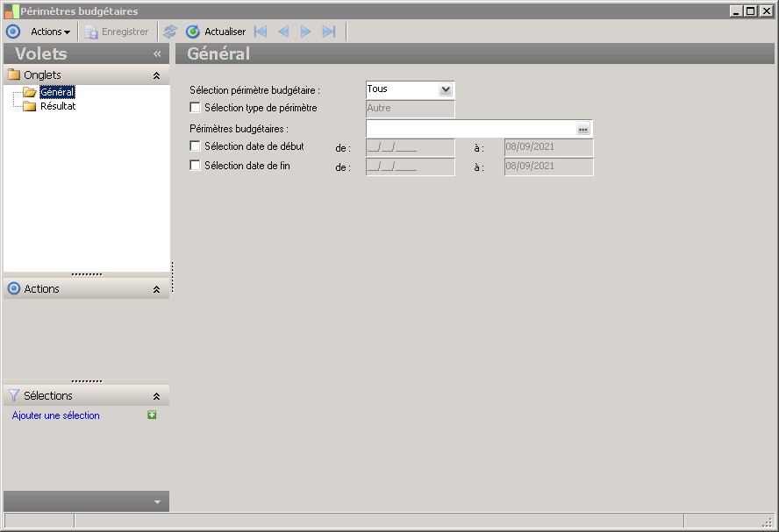Viewport: 779px width, 532px height.
Task: Collapse the Onglets panel section
Action: coord(156,75)
